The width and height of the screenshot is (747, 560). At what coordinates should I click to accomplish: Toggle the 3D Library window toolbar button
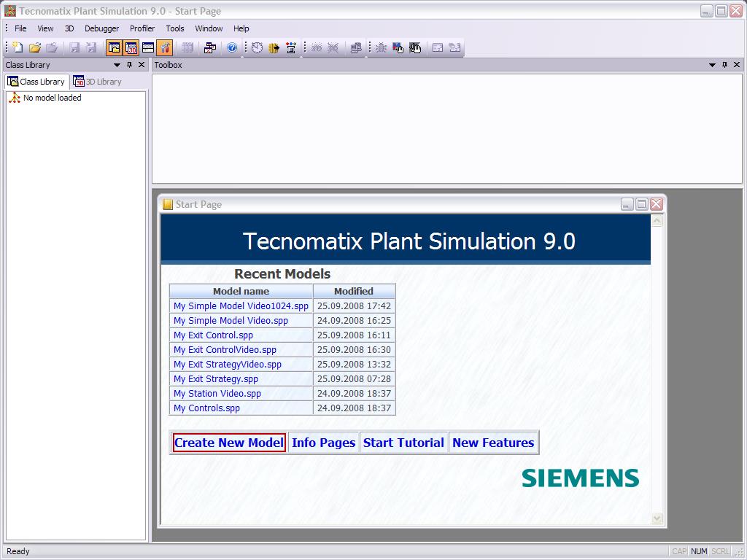pyautogui.click(x=131, y=47)
